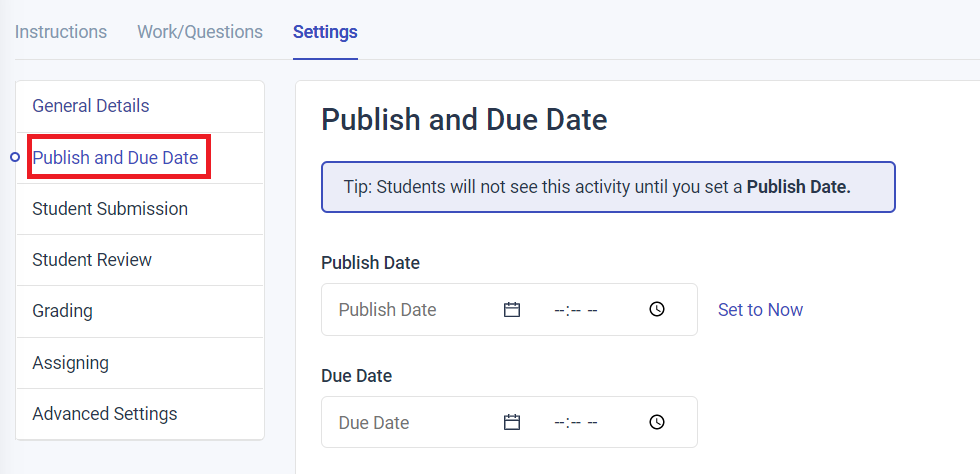
Task: Open the Publish Date calendar picker icon
Action: tap(512, 310)
